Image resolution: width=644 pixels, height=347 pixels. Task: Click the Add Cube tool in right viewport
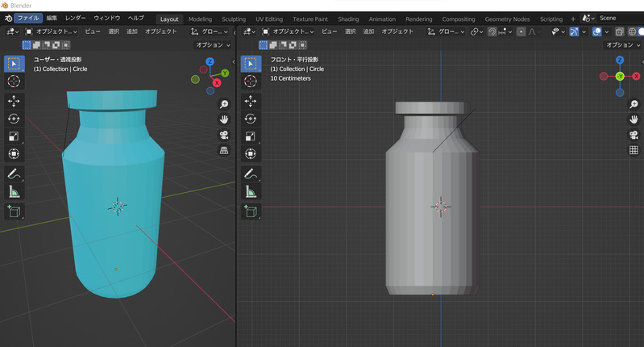(x=250, y=211)
